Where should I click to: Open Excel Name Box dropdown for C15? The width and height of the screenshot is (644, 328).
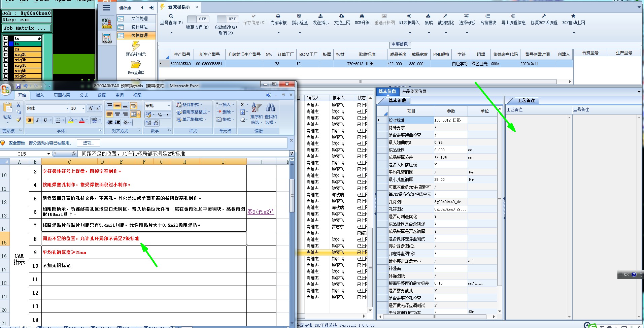click(48, 154)
